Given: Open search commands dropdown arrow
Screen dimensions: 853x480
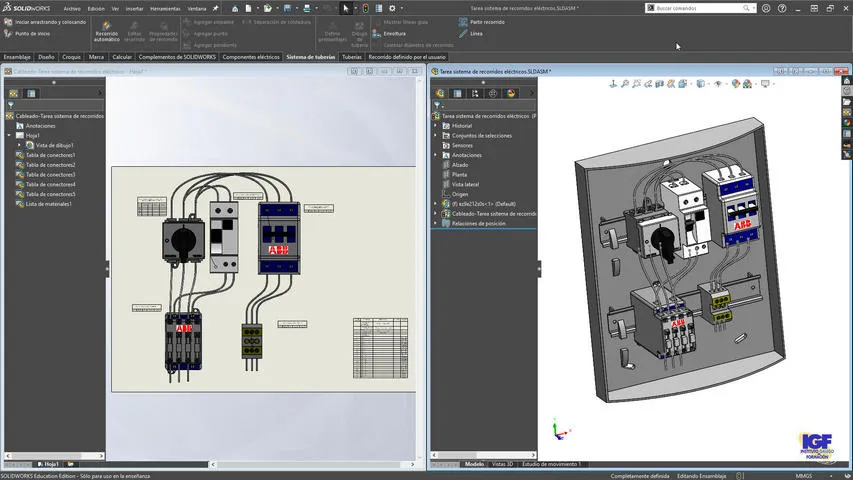Looking at the screenshot, I should tap(753, 8).
